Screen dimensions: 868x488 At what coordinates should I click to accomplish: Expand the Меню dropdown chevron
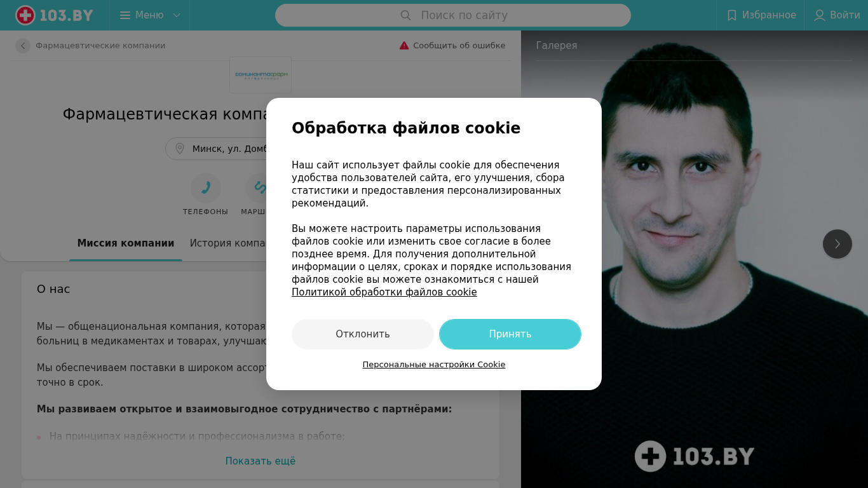coord(177,15)
